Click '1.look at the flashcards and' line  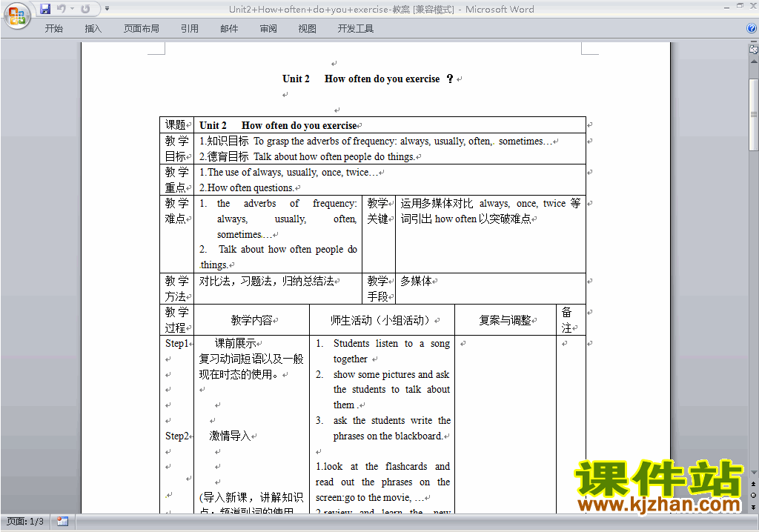[383, 466]
